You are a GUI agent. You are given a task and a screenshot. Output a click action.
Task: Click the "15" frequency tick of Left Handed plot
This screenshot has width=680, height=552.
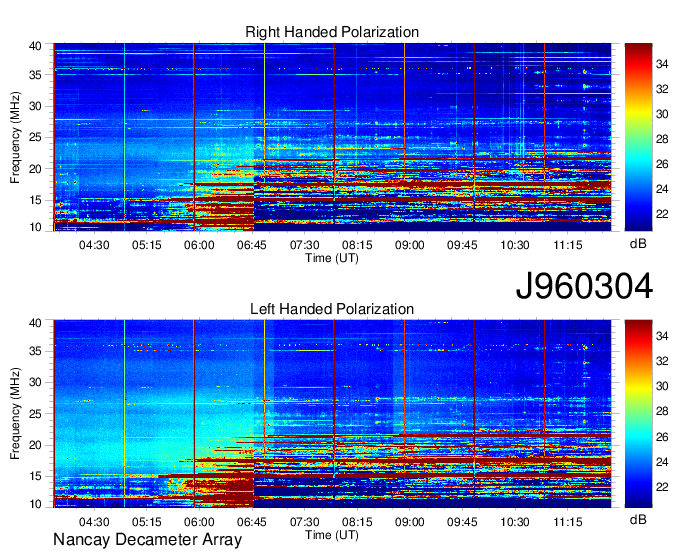point(35,476)
